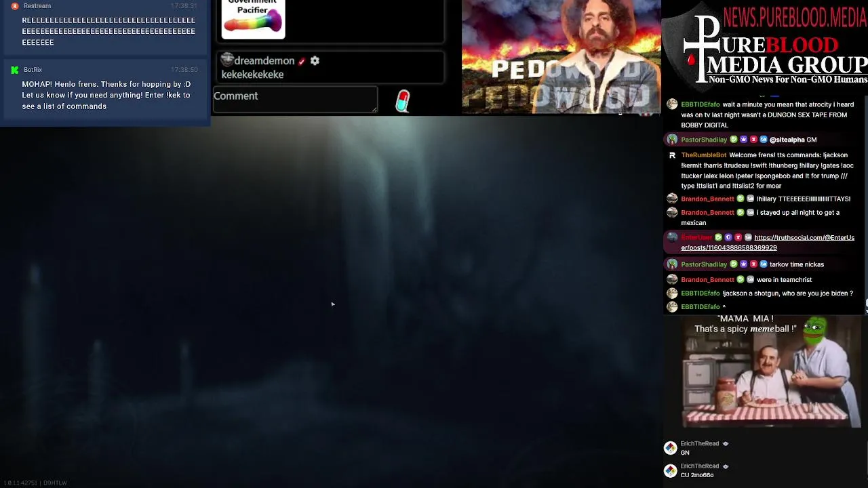Click the 'BotRix' sender name
This screenshot has height=488, width=868.
point(33,70)
